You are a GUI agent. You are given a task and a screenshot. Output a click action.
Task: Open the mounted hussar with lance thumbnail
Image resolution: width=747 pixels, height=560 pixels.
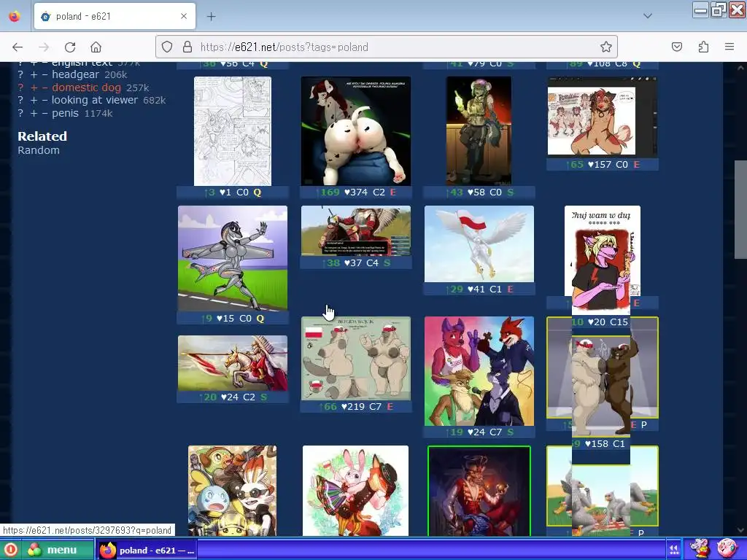(233, 363)
